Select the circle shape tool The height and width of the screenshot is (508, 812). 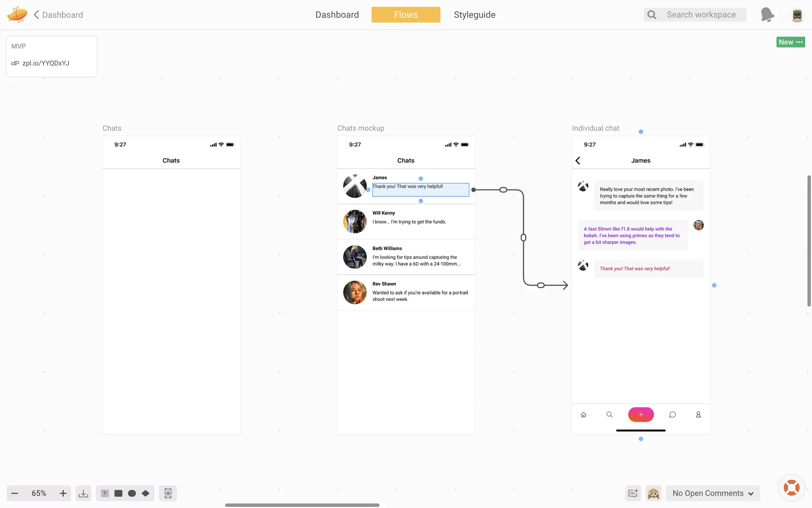click(132, 493)
